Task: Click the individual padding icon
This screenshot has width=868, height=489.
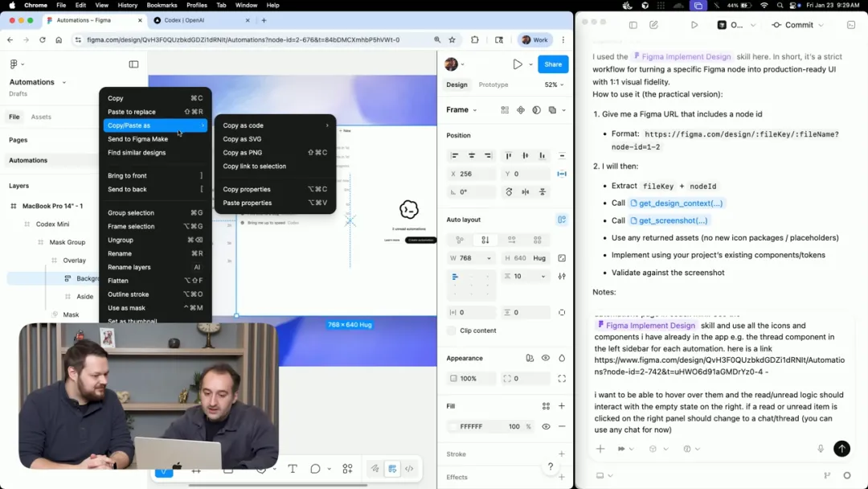Action: click(562, 312)
